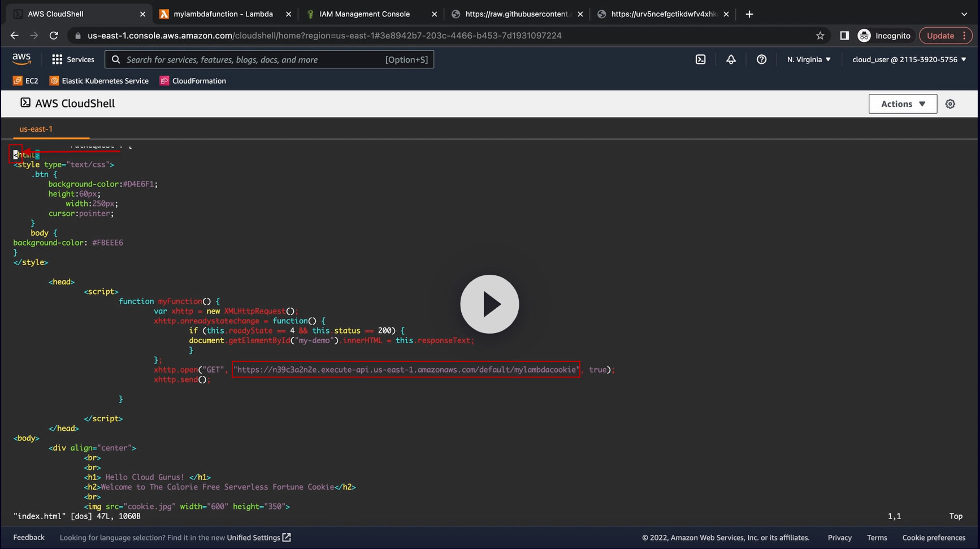Image resolution: width=980 pixels, height=549 pixels.
Task: Click the "index.html" [dos] 47L status line
Action: pos(77,516)
